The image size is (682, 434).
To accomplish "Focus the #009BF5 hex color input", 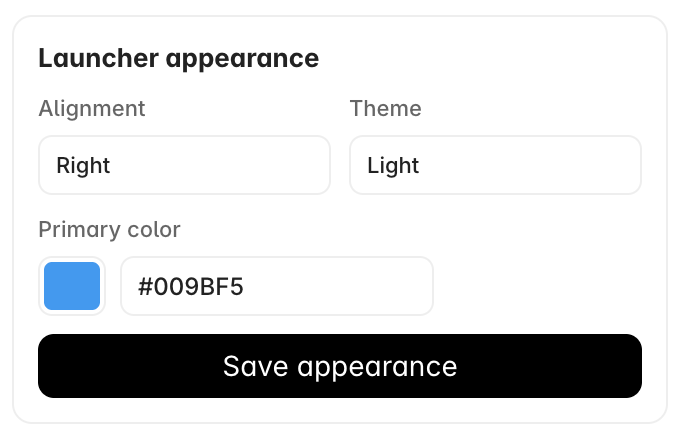I will point(277,286).
